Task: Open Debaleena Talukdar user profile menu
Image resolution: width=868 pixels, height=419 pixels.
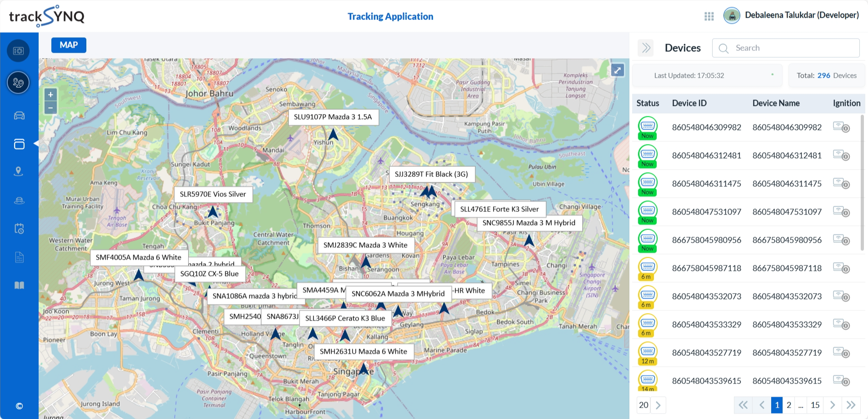Action: pyautogui.click(x=791, y=15)
